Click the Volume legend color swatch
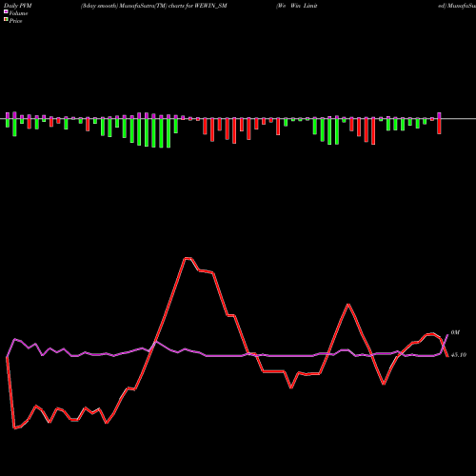The width and height of the screenshot is (476, 476). 6,11
